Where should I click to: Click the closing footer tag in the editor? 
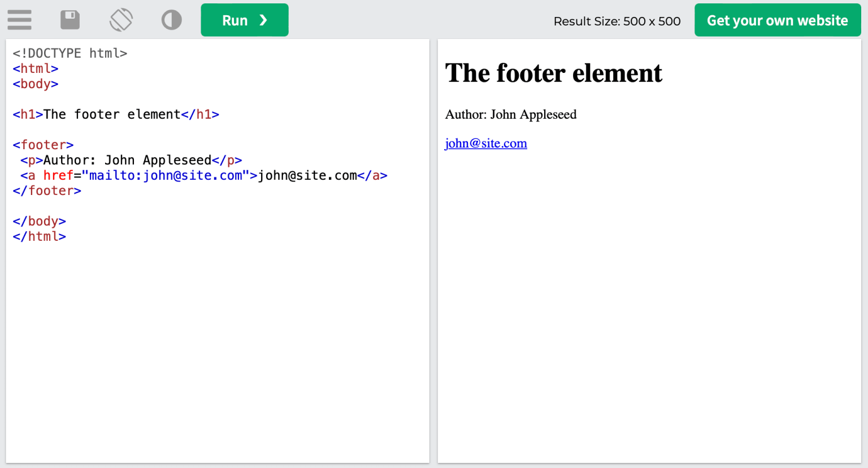tap(46, 190)
